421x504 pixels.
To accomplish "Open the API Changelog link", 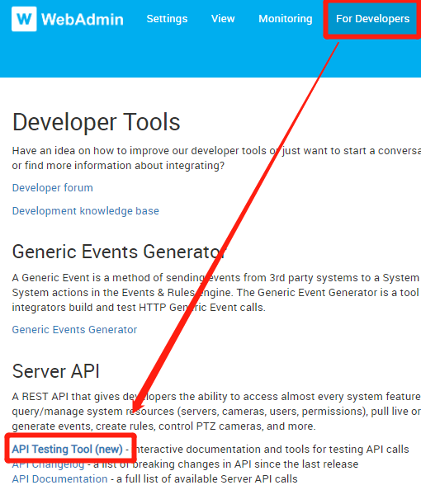I will pos(48,464).
